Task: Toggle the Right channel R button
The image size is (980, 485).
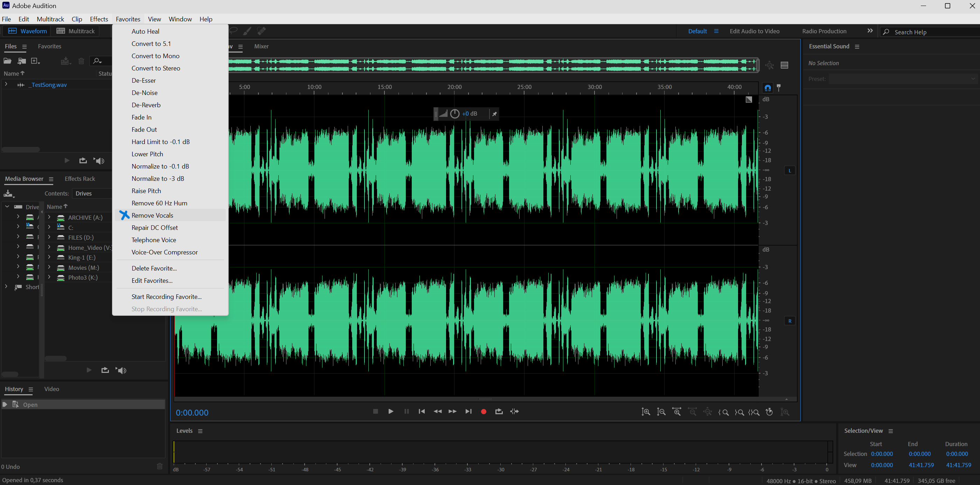Action: (x=790, y=321)
